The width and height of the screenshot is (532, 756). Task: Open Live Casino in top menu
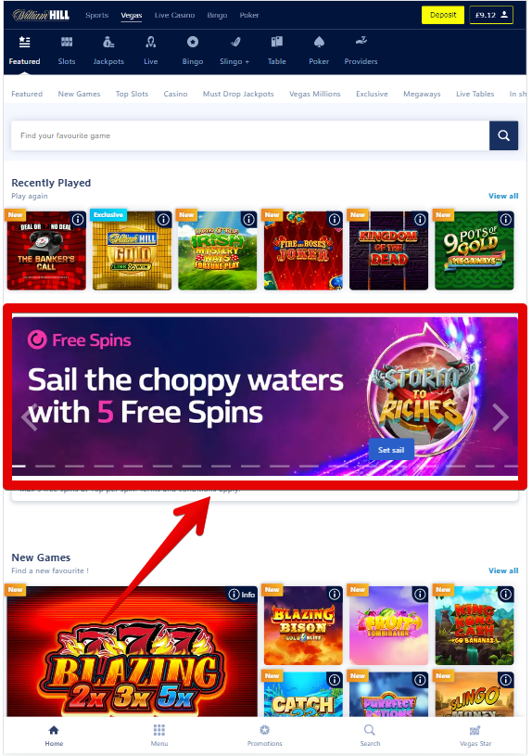174,15
